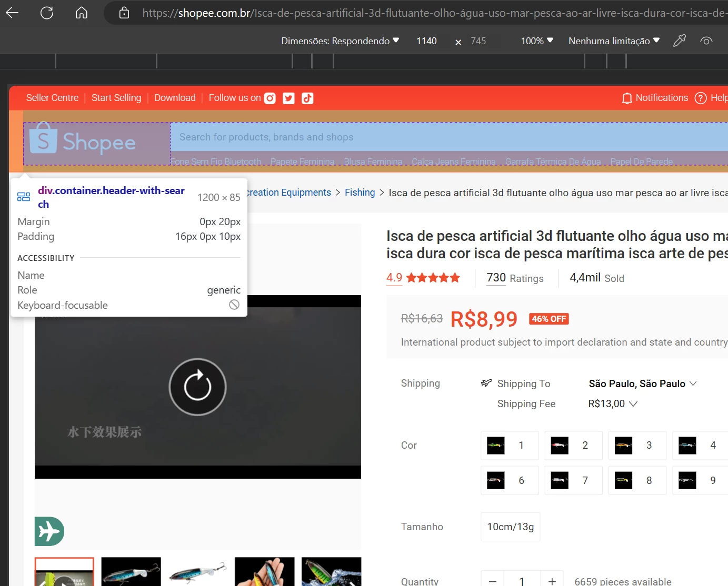The width and height of the screenshot is (728, 586).
Task: Click the browser back arrow
Action: pos(12,13)
